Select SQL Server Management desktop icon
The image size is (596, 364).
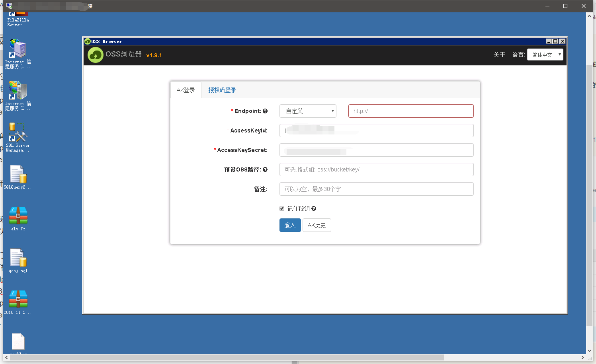(18, 137)
